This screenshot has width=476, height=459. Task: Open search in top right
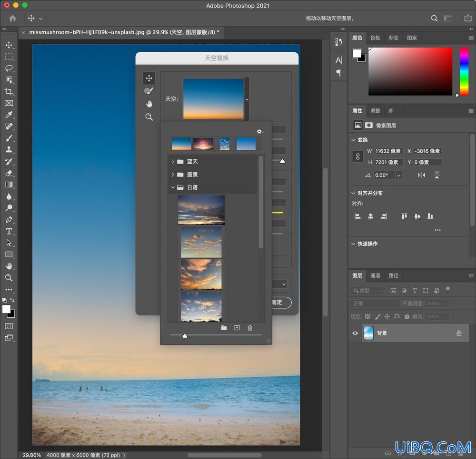434,19
